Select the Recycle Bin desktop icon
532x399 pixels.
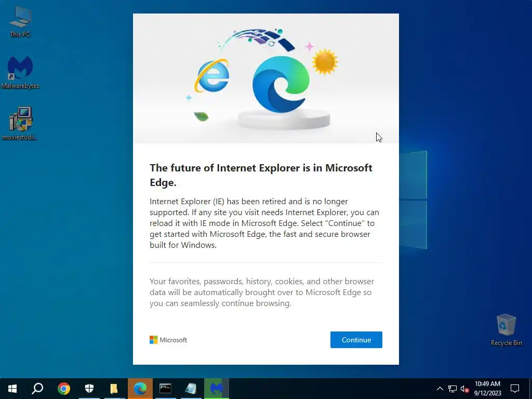tap(506, 330)
